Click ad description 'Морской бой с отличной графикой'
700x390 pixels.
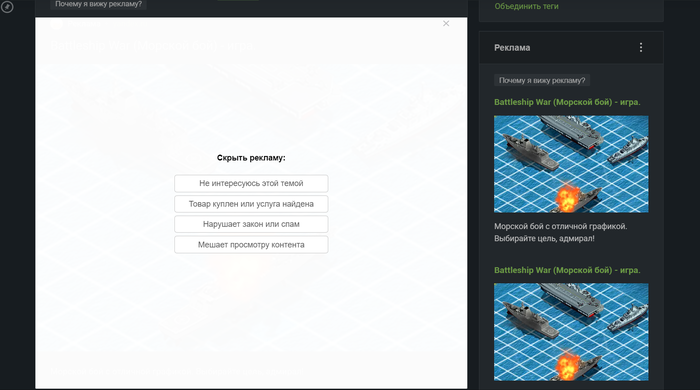(x=560, y=226)
